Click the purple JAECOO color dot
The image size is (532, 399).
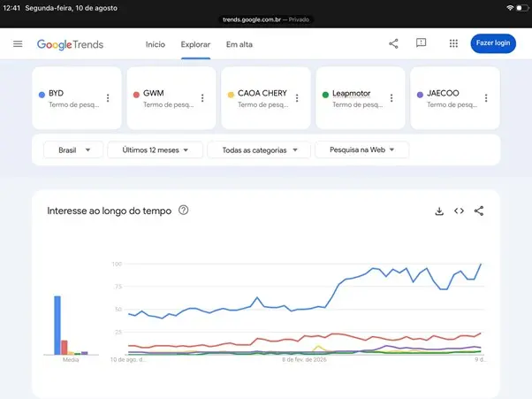(x=420, y=95)
